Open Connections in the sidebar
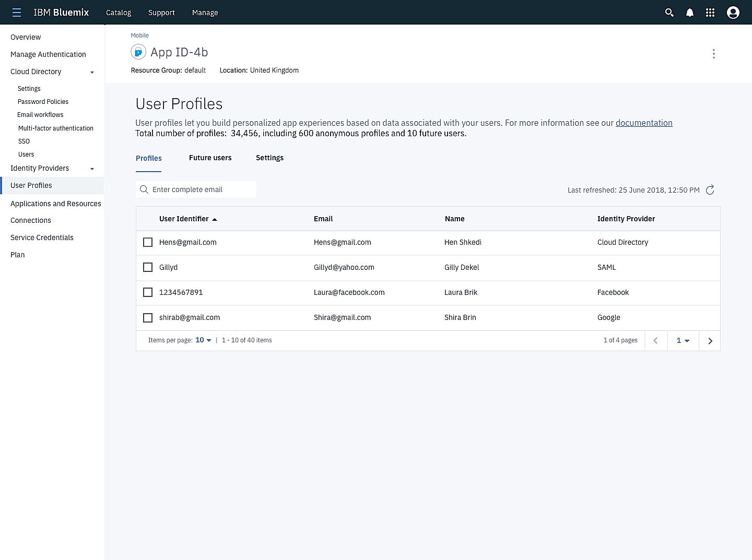Screen dimensions: 752x560 tap(31, 220)
